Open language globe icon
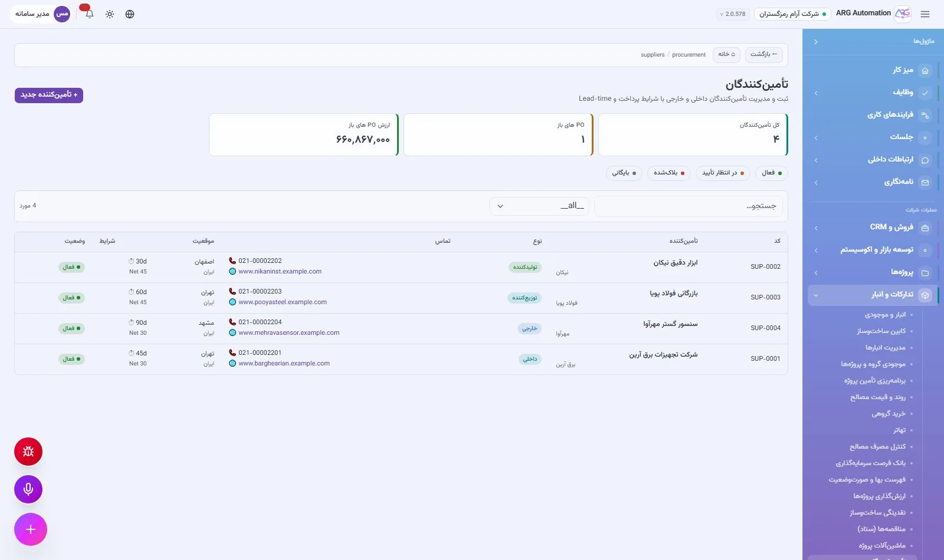944x560 pixels. (130, 14)
